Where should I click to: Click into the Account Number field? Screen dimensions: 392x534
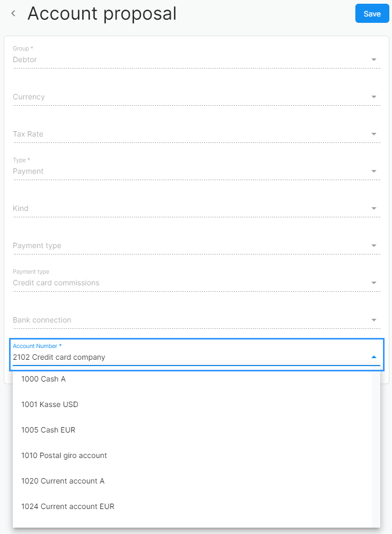[x=197, y=354]
